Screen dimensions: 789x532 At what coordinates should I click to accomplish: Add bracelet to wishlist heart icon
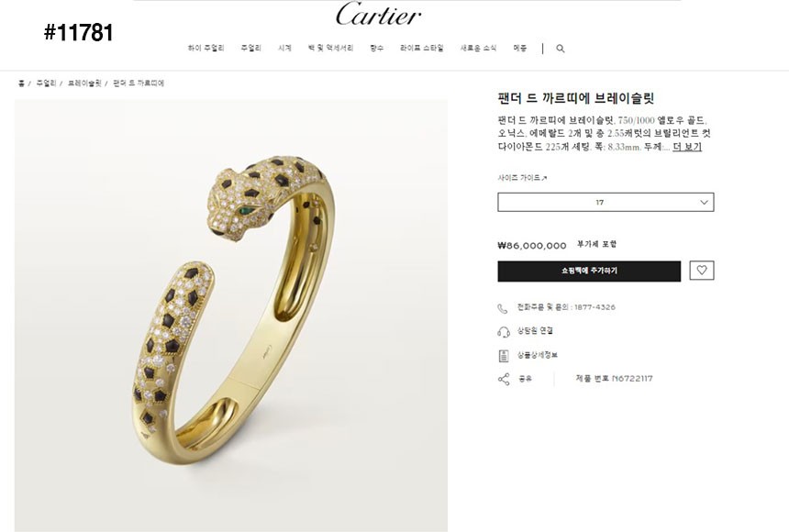point(702,271)
